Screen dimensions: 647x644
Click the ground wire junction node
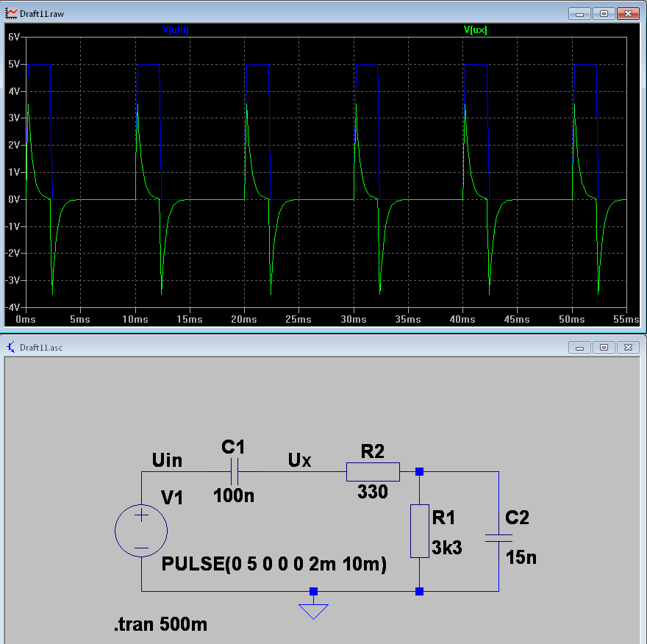pyautogui.click(x=314, y=592)
